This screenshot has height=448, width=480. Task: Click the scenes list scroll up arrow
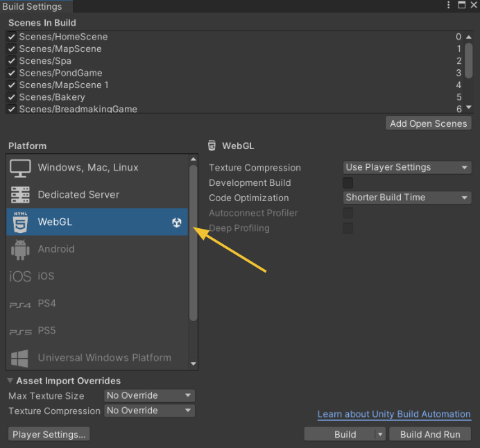tap(469, 37)
